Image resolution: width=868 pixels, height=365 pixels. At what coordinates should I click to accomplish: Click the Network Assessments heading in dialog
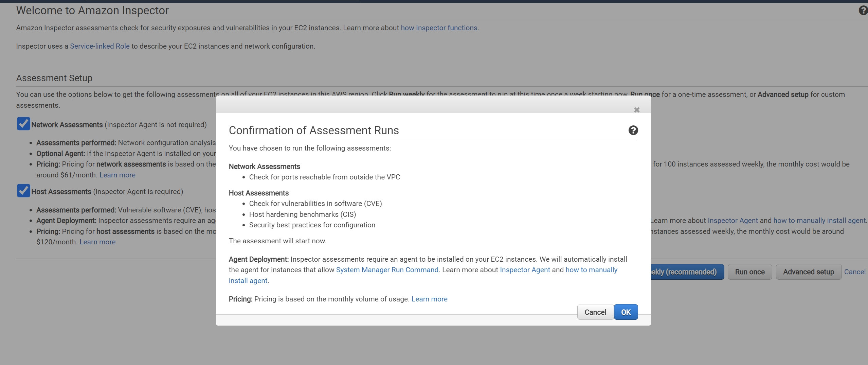(265, 167)
